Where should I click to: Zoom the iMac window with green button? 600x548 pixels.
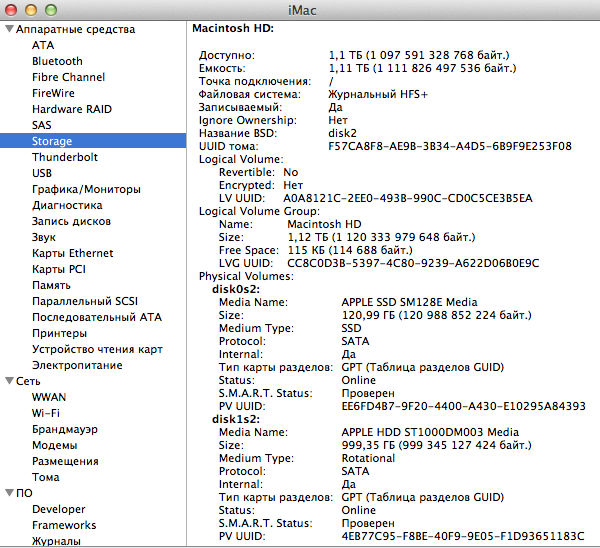51,10
